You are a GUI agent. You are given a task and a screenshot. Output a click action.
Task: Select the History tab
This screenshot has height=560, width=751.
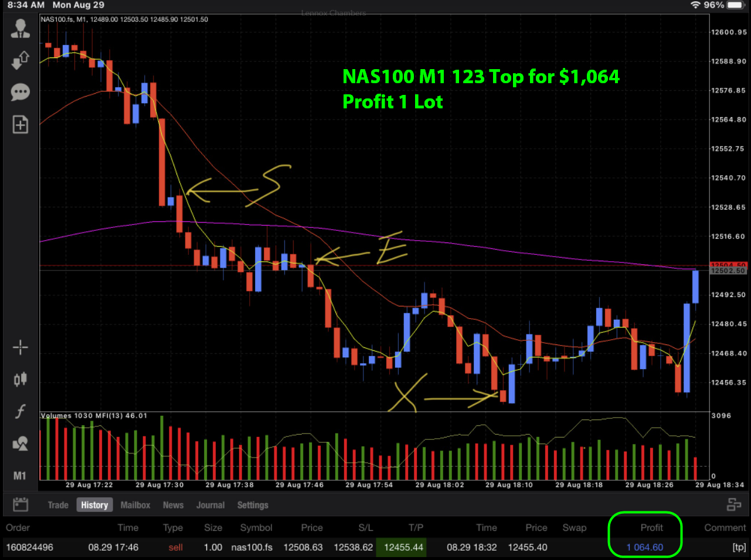point(94,505)
